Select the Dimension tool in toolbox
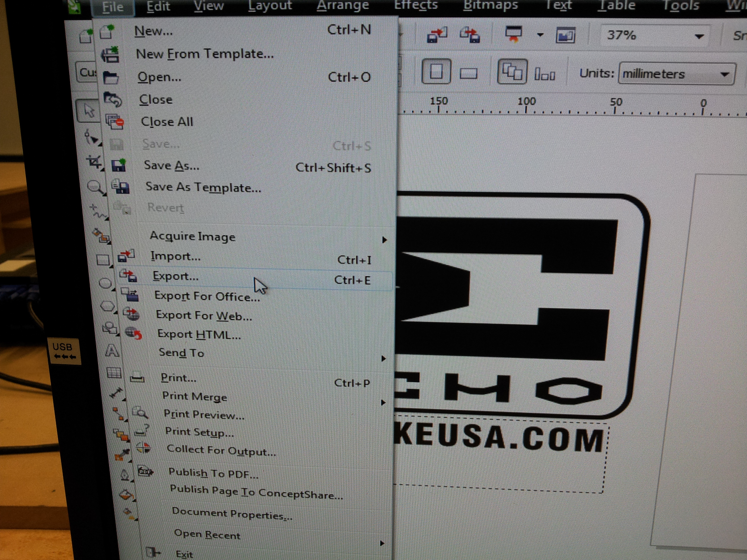The width and height of the screenshot is (747, 560). tap(117, 394)
